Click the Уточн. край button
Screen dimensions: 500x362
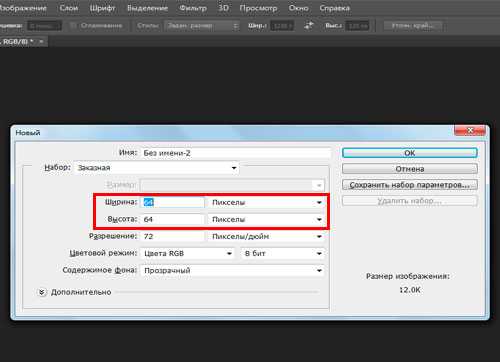click(413, 26)
